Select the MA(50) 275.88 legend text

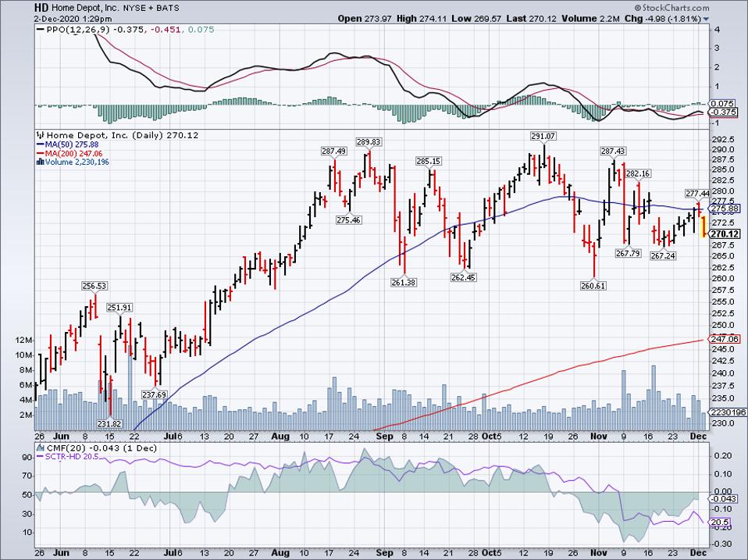(72, 144)
